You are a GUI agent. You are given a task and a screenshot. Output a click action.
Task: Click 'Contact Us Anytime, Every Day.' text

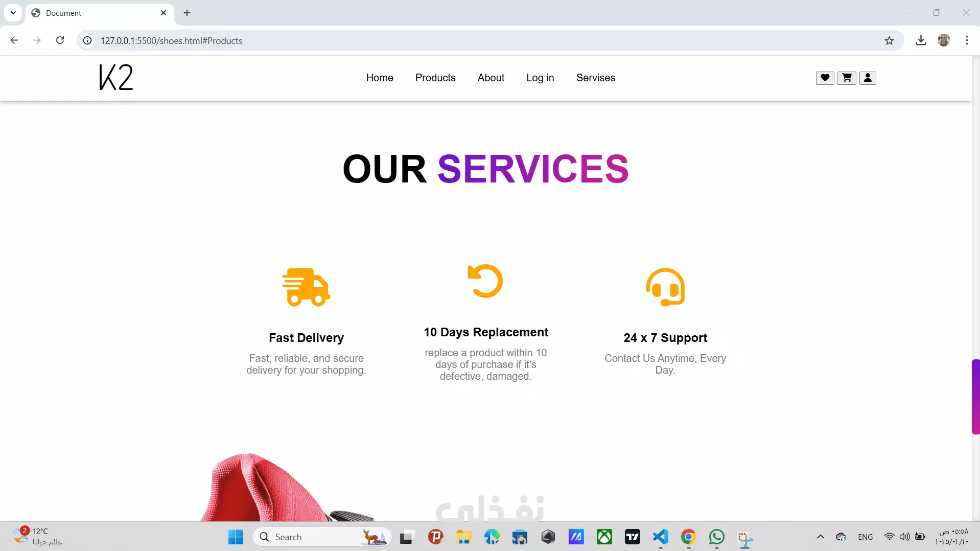point(665,364)
